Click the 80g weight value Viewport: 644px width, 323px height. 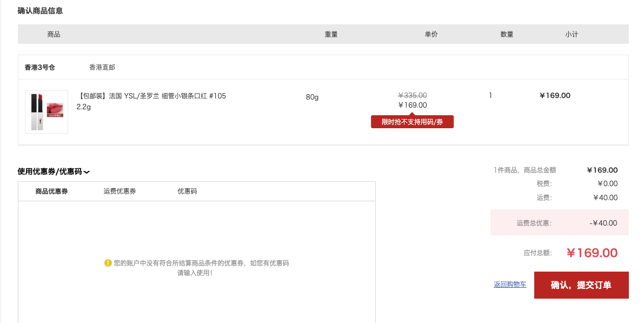[x=312, y=97]
